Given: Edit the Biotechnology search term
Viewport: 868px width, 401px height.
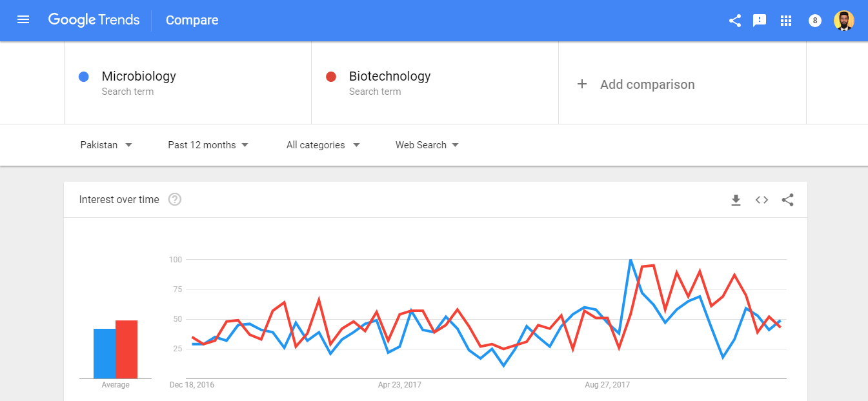Looking at the screenshot, I should [x=389, y=77].
